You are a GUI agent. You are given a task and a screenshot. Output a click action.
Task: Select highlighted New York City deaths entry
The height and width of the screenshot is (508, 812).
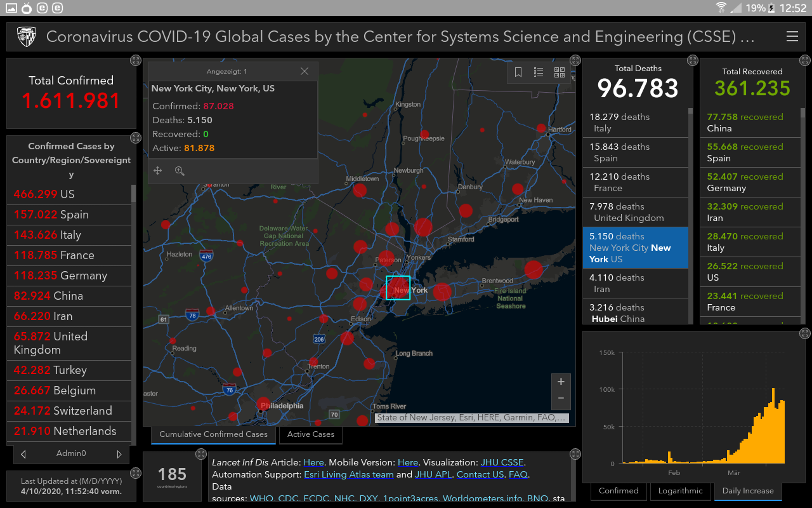click(636, 248)
